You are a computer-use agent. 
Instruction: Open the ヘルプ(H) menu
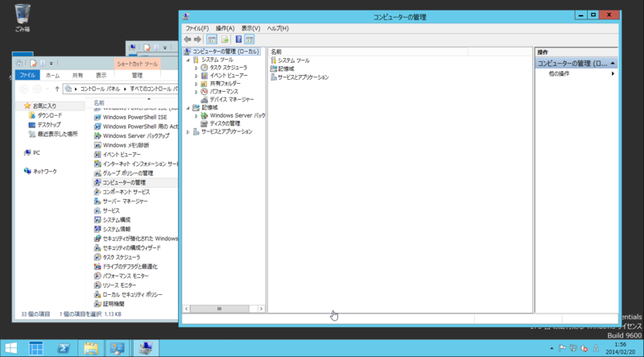[x=278, y=28]
